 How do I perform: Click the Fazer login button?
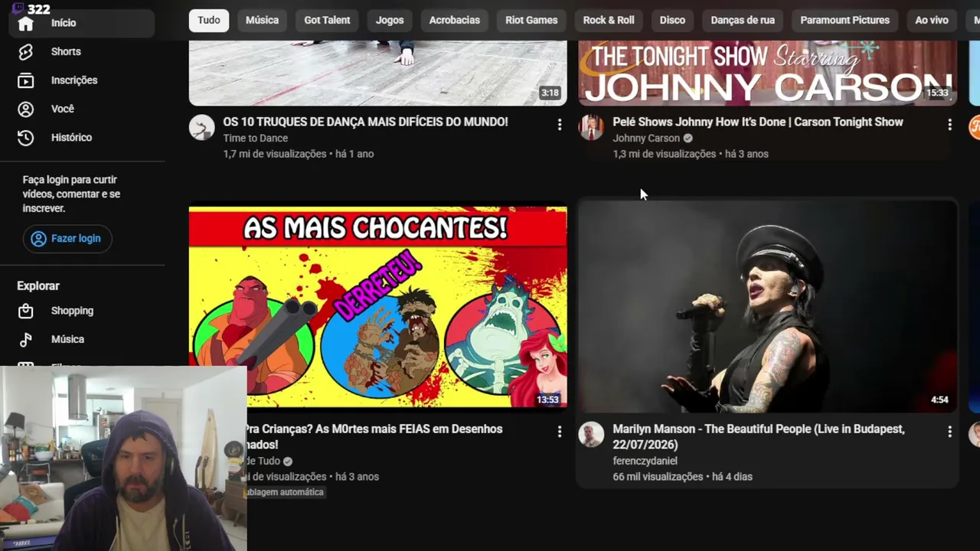click(x=67, y=239)
